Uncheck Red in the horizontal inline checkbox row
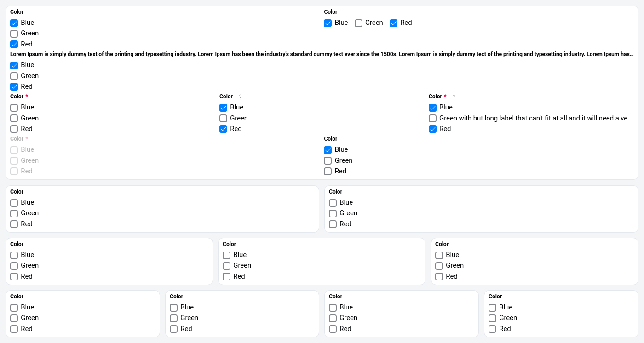Screen dimensions: 644x343 394,23
